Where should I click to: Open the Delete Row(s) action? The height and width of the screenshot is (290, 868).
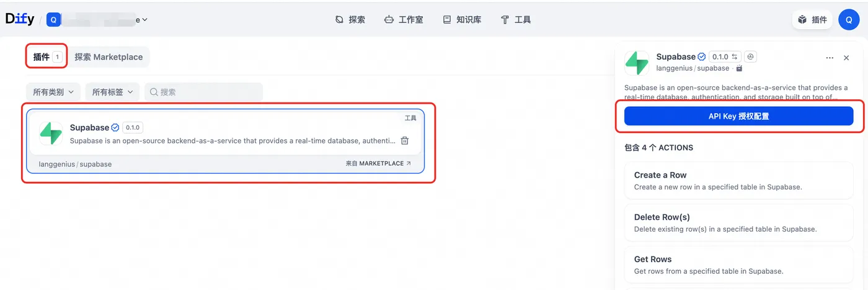click(739, 223)
